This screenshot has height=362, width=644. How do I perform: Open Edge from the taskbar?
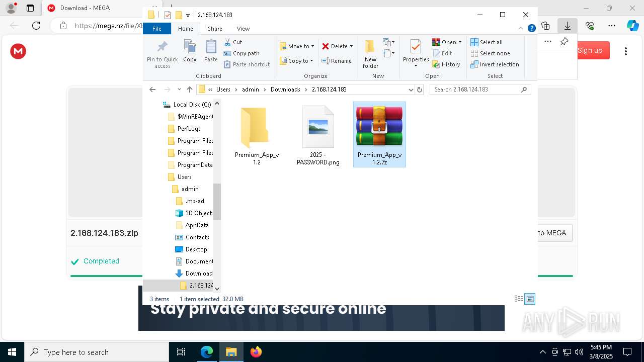click(207, 352)
